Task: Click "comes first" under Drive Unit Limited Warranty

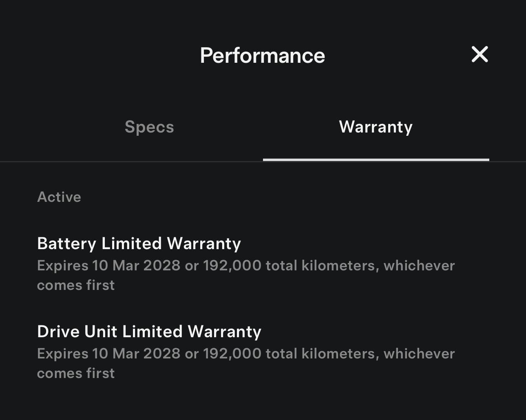Action: pos(76,373)
